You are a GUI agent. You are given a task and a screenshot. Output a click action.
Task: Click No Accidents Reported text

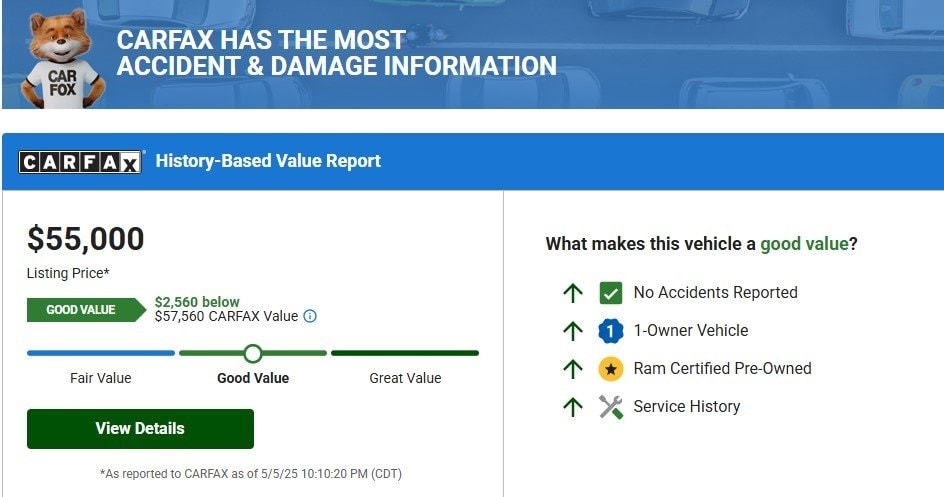(x=715, y=292)
